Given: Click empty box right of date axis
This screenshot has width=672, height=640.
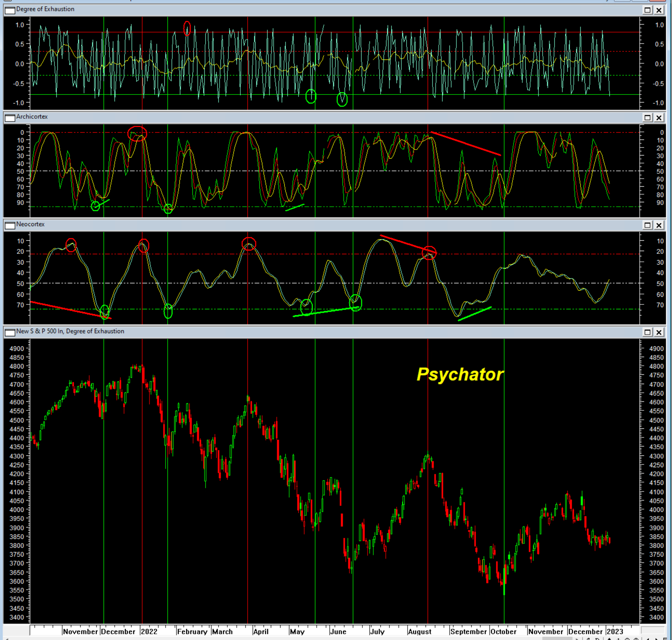Looking at the screenshot, I should [652, 630].
